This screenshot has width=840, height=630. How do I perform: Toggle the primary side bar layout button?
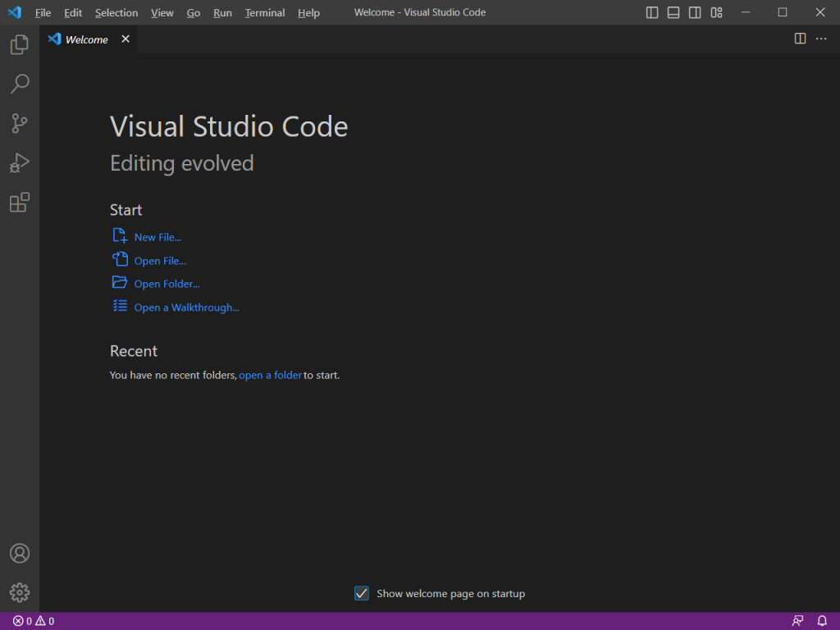(652, 12)
